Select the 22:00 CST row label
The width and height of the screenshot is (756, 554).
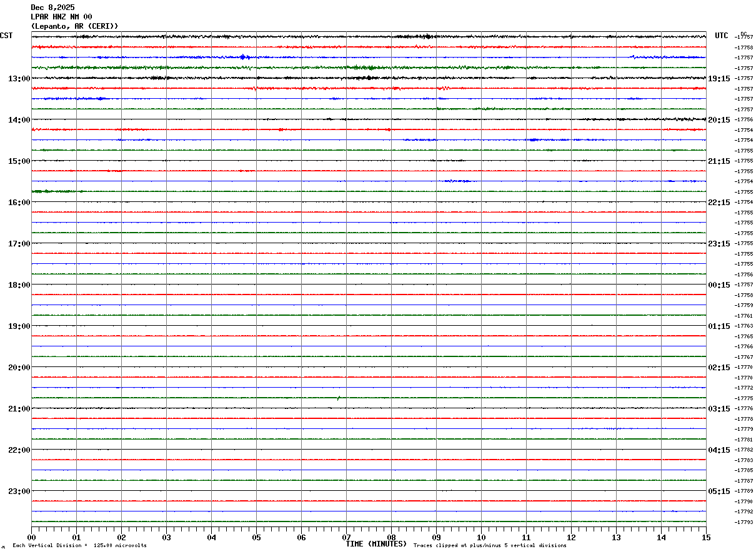pos(19,450)
